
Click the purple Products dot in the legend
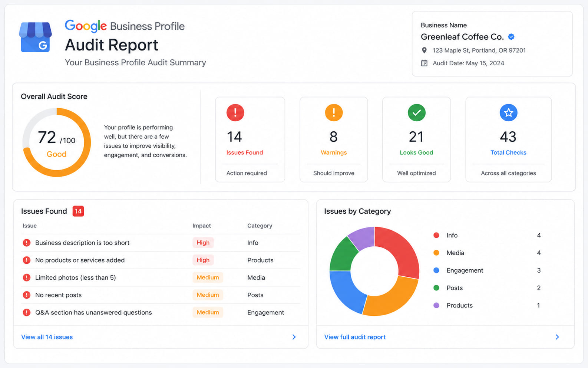coord(436,305)
